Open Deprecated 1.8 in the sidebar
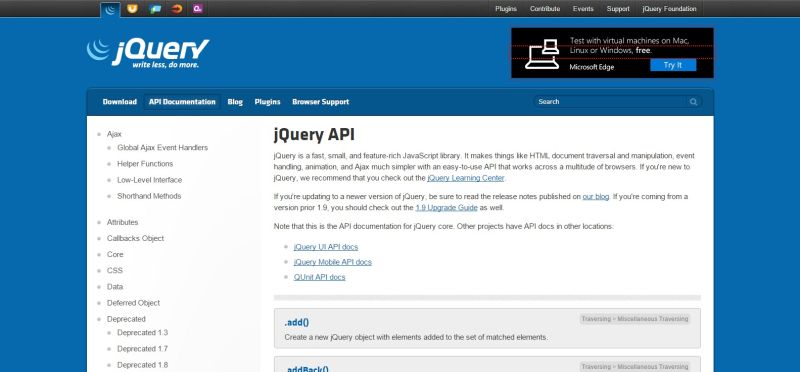 point(142,365)
